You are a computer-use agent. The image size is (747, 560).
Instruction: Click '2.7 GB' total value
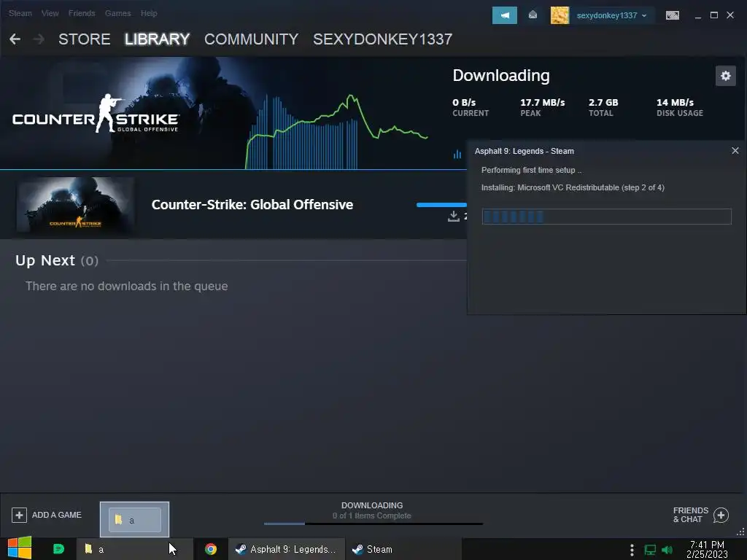click(603, 102)
